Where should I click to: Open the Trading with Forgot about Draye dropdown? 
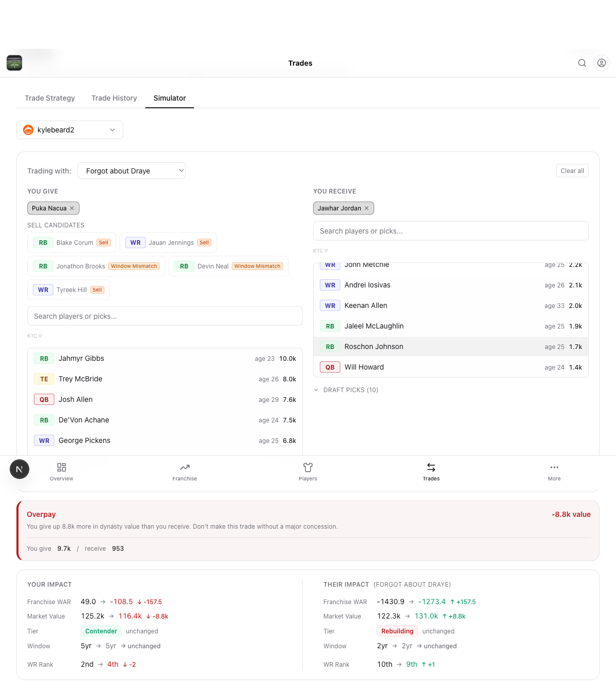(131, 171)
